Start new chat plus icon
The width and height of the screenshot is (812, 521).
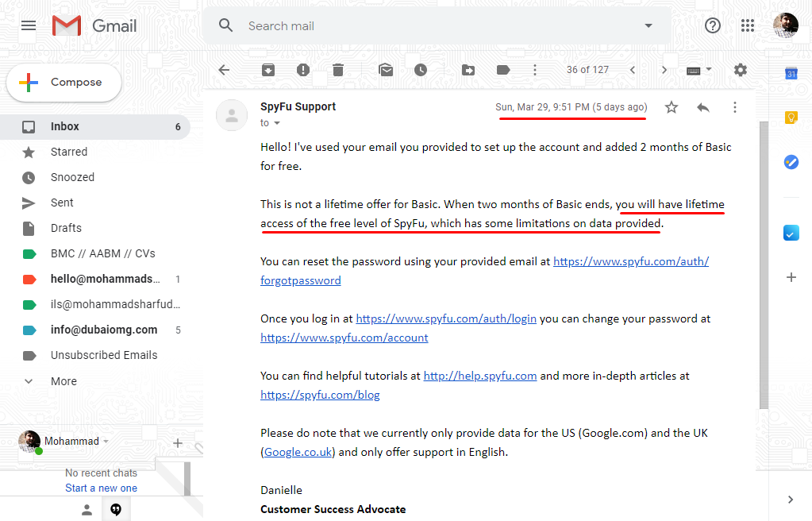coord(178,443)
